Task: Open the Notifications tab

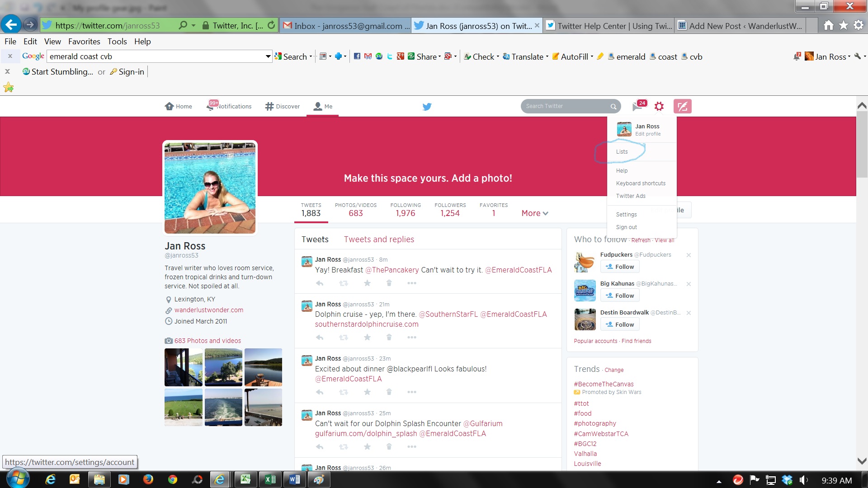Action: tap(229, 106)
